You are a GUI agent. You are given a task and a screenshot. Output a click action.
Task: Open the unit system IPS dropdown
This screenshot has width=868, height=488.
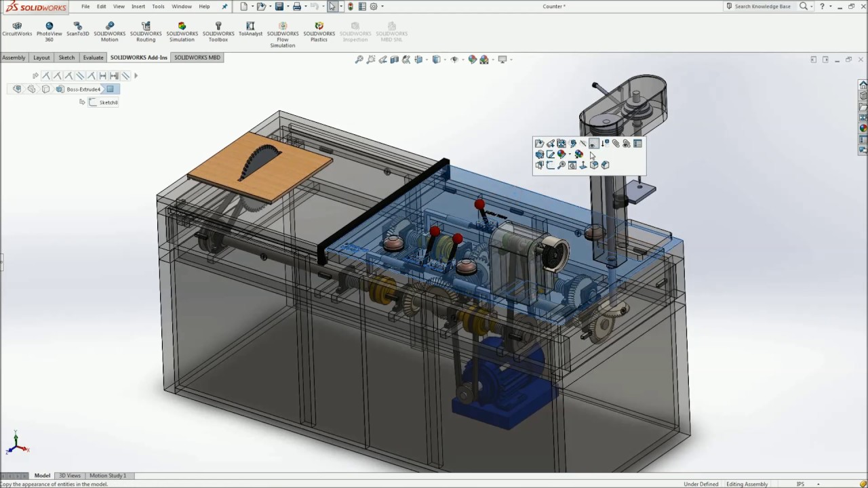[x=819, y=484]
